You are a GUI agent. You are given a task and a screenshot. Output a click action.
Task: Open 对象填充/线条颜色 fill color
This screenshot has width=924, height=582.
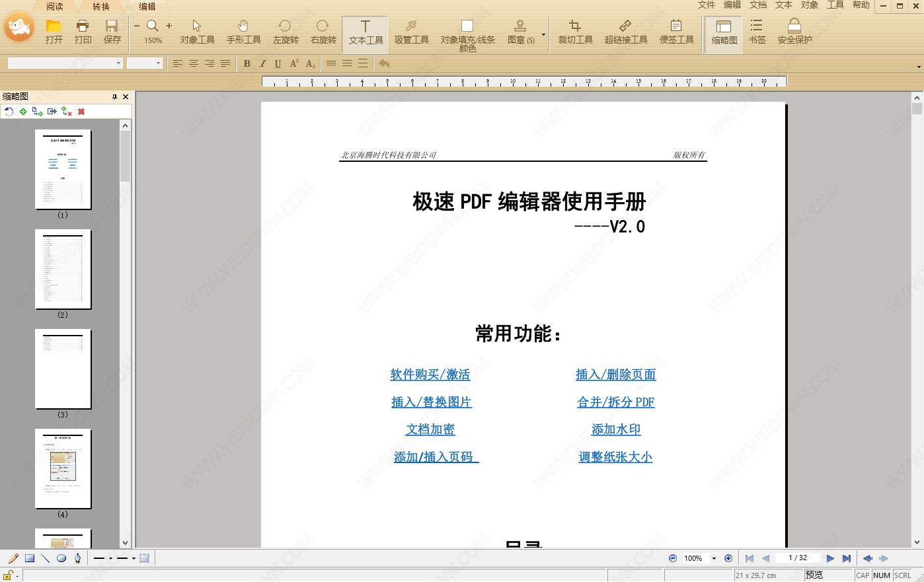point(467,35)
